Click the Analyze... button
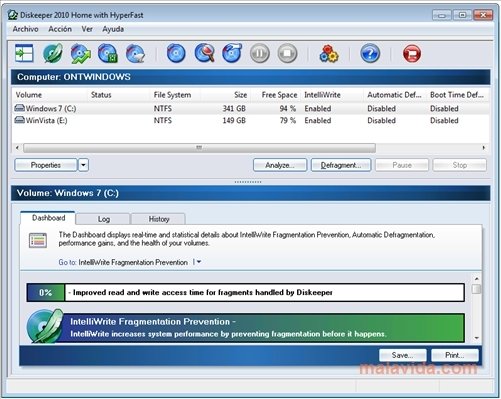Image resolution: width=501 pixels, height=399 pixels. (280, 165)
